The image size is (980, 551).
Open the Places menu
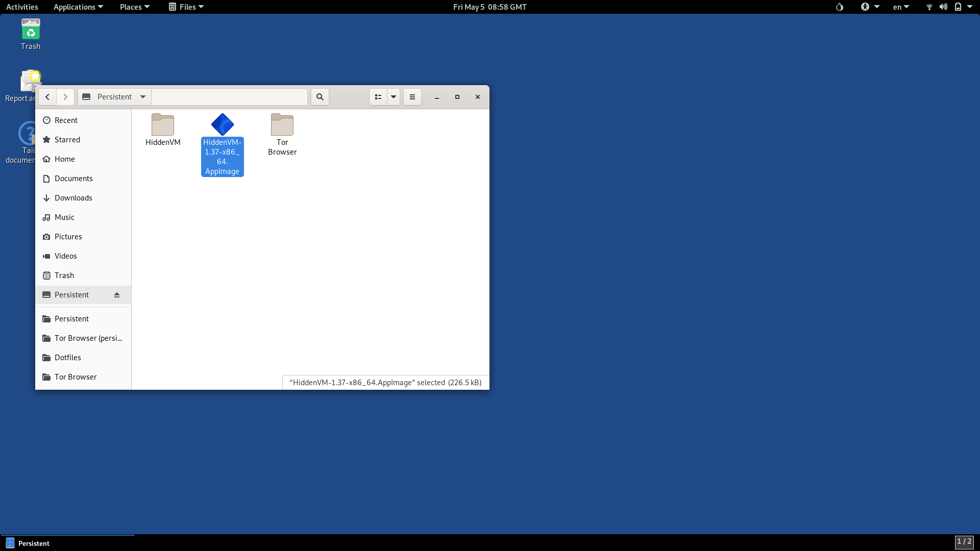pyautogui.click(x=135, y=7)
